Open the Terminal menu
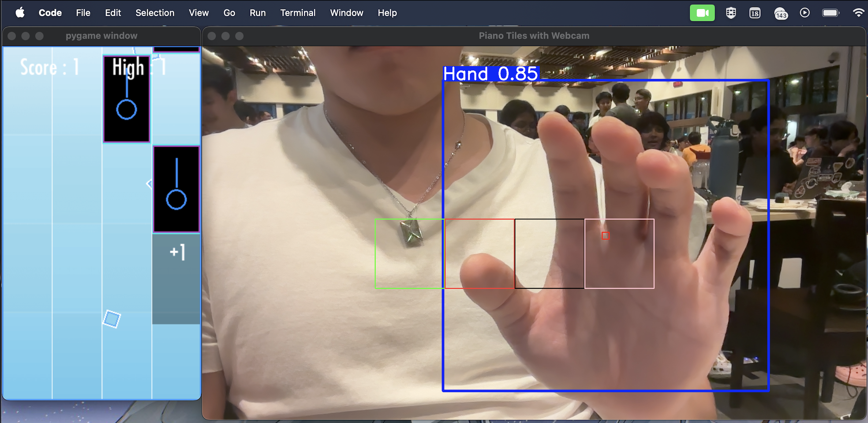Image resolution: width=868 pixels, height=423 pixels. 298,13
